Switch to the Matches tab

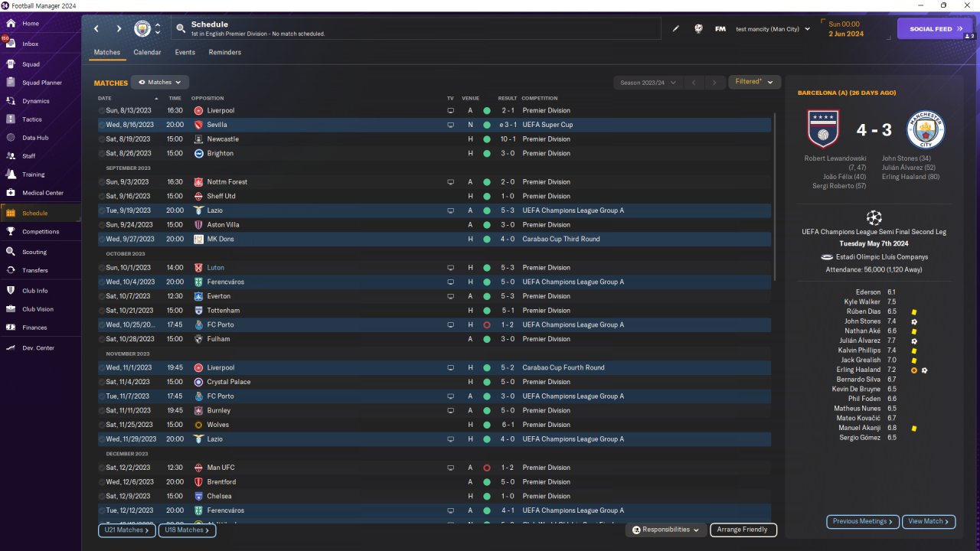(107, 52)
